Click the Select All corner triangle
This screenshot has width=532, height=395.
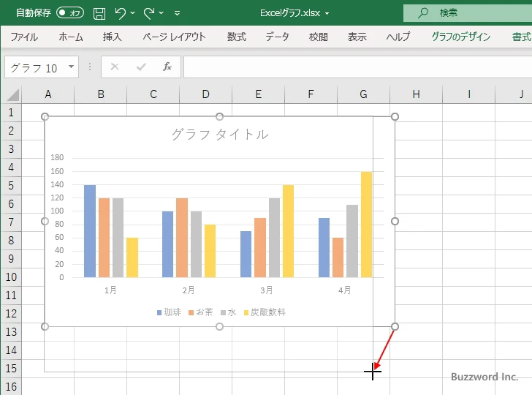13,95
